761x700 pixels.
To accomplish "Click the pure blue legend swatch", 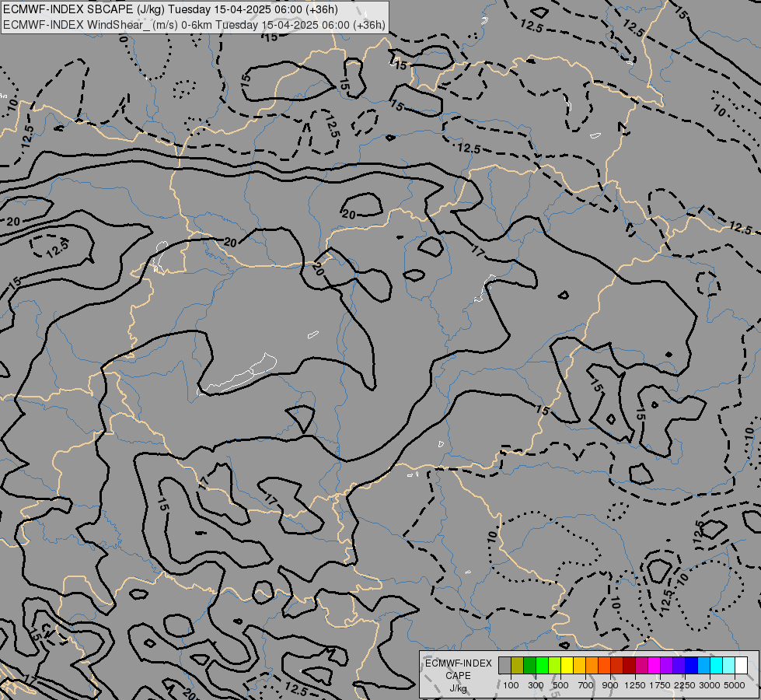I will [x=691, y=665].
